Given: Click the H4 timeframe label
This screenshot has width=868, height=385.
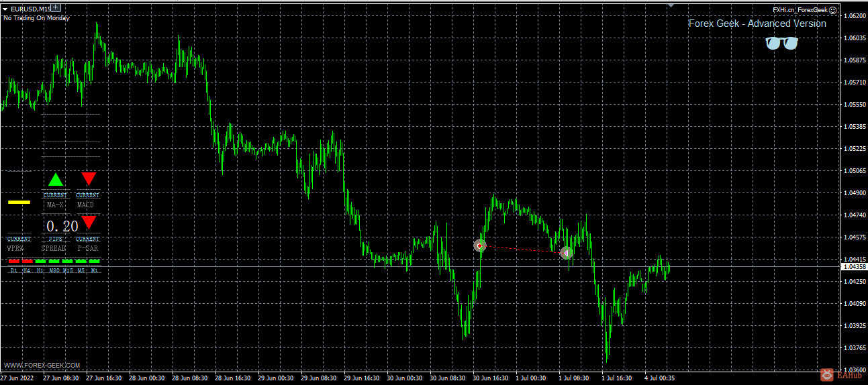Looking at the screenshot, I should click(27, 270).
